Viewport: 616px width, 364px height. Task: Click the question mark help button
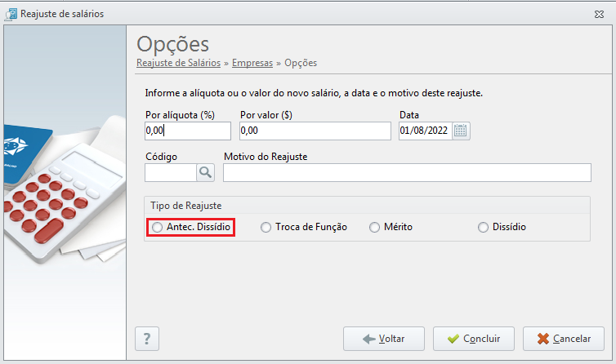147,339
